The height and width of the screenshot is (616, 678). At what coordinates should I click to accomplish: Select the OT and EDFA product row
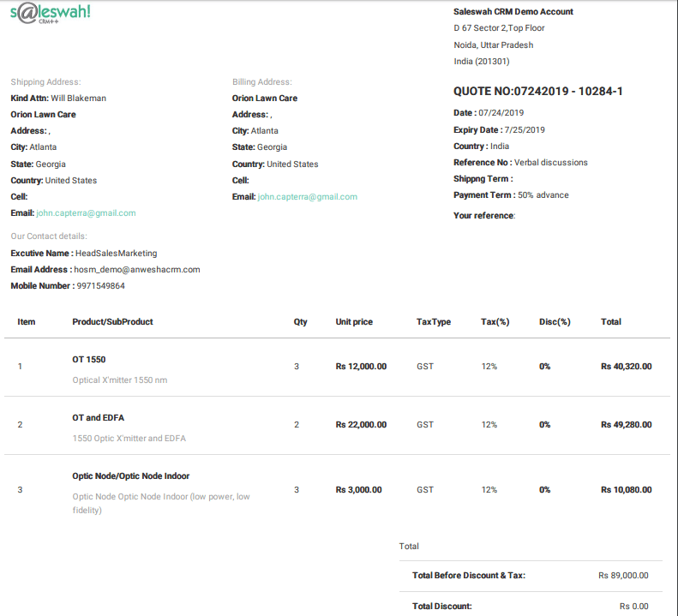point(337,425)
